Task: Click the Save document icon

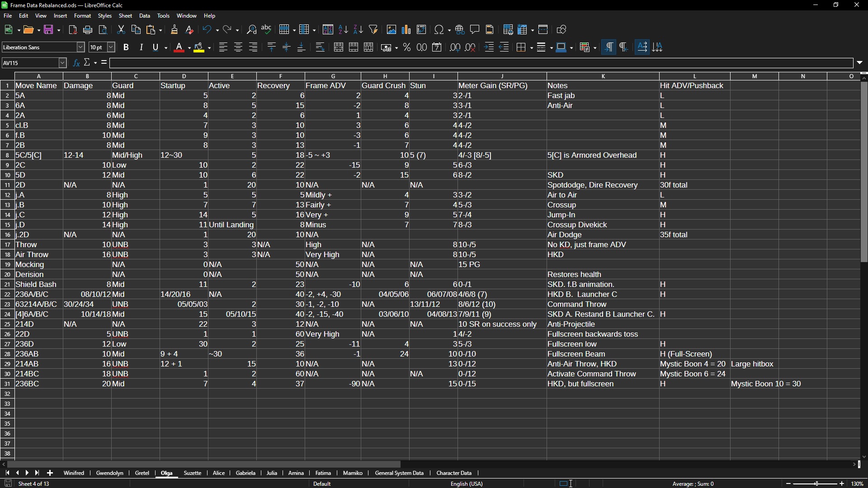Action: point(49,30)
